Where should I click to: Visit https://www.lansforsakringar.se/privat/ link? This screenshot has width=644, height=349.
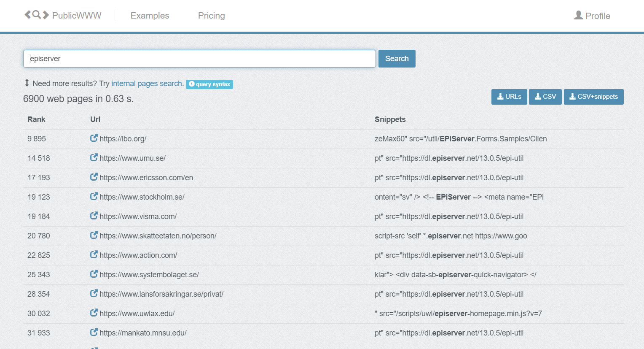click(161, 294)
